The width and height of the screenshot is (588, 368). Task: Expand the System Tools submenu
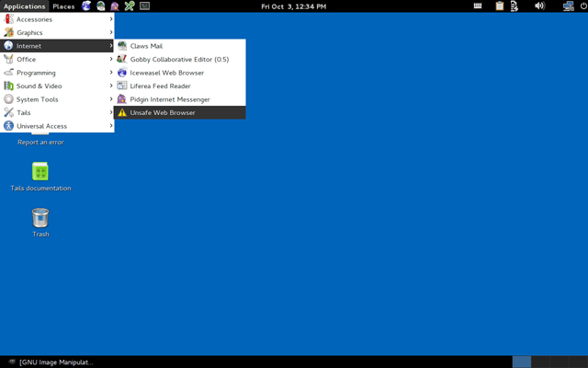coord(57,99)
